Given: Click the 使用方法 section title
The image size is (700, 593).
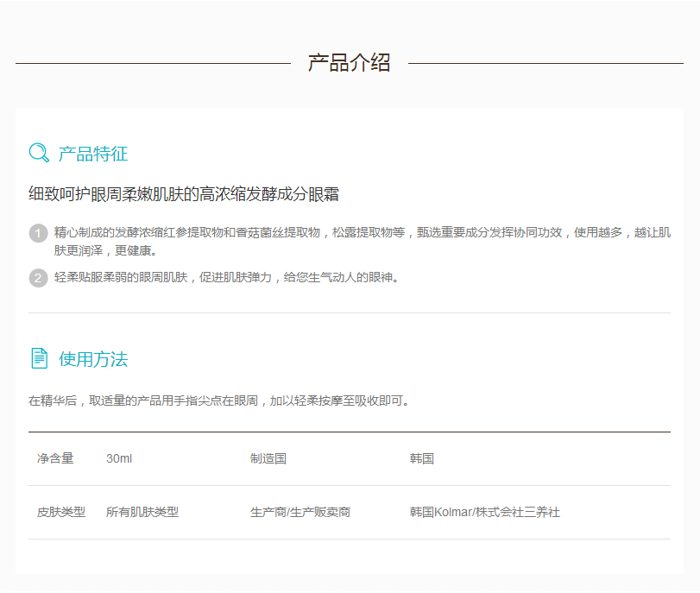Looking at the screenshot, I should coord(93,359).
